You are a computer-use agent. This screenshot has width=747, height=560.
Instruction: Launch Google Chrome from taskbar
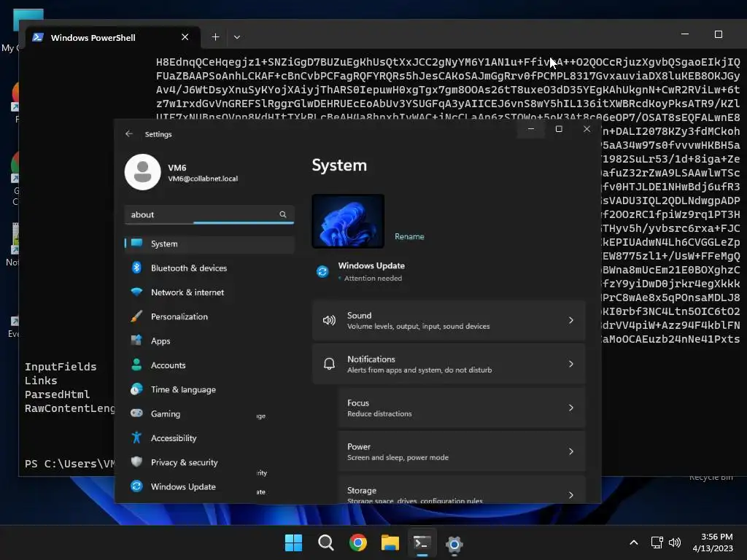358,542
